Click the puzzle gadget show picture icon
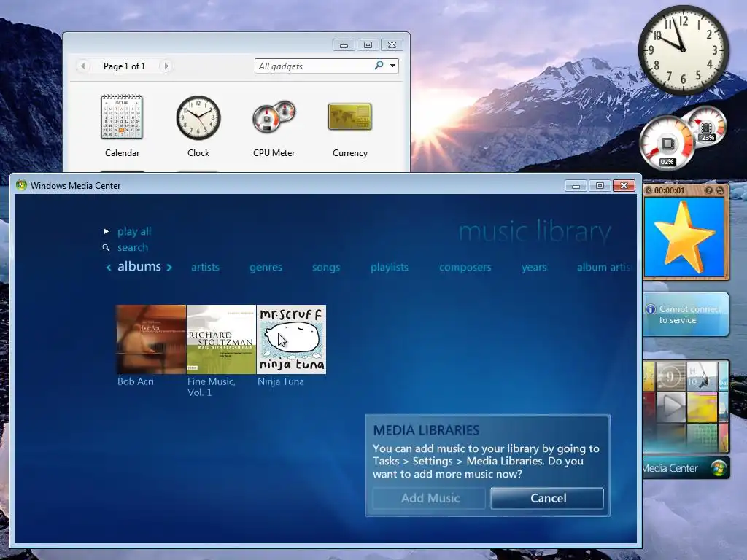Viewport: 747px width, 560px height. click(x=708, y=190)
